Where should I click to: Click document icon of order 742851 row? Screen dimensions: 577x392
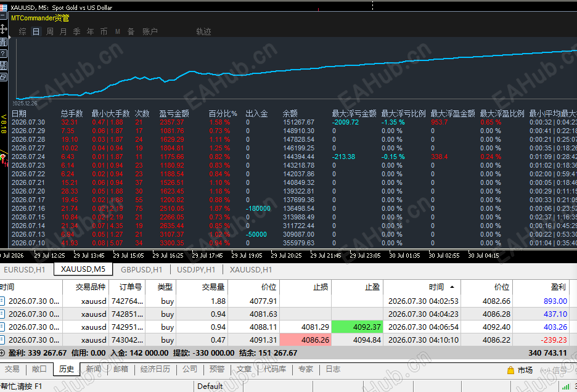[x=2, y=314]
